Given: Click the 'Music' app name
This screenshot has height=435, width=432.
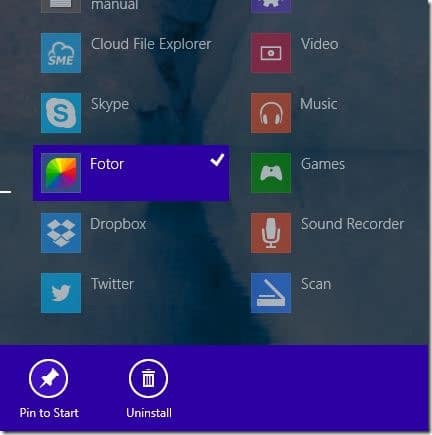Looking at the screenshot, I should [x=319, y=104].
